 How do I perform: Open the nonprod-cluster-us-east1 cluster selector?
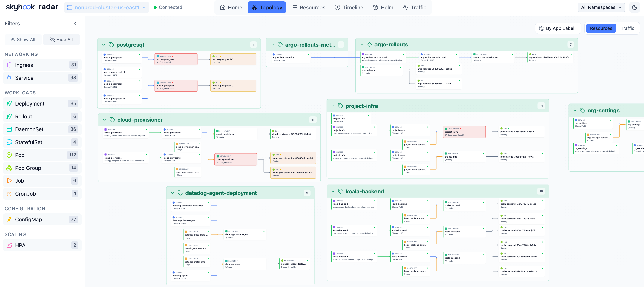pos(106,7)
